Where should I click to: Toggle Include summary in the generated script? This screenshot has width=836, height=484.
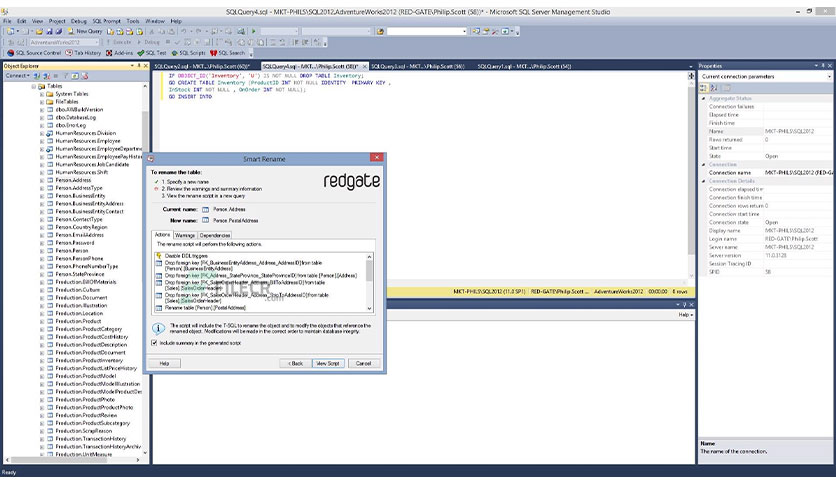154,343
